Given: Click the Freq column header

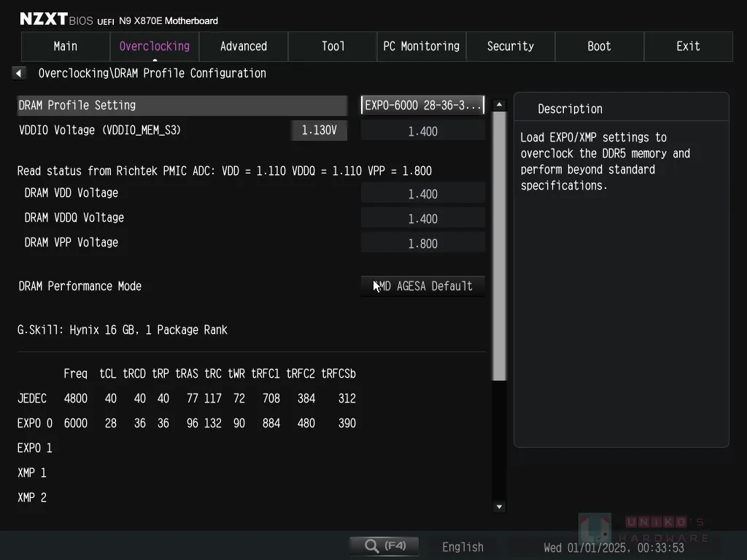Looking at the screenshot, I should (x=76, y=374).
